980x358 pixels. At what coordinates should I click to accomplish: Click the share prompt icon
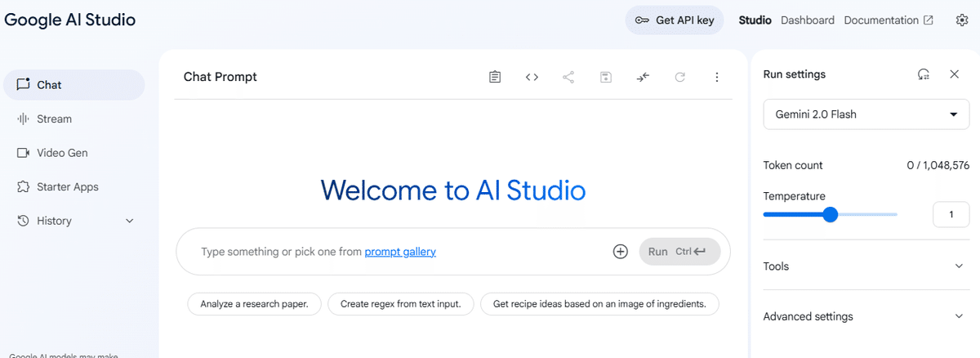568,77
